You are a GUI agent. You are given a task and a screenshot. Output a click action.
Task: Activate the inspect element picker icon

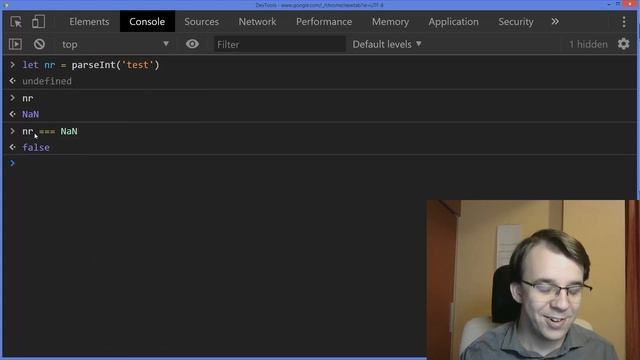pyautogui.click(x=16, y=22)
